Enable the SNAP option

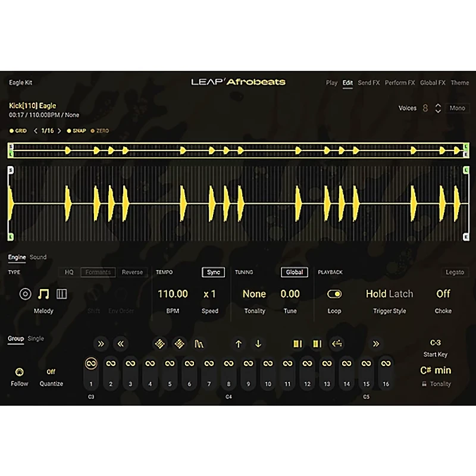pos(80,130)
